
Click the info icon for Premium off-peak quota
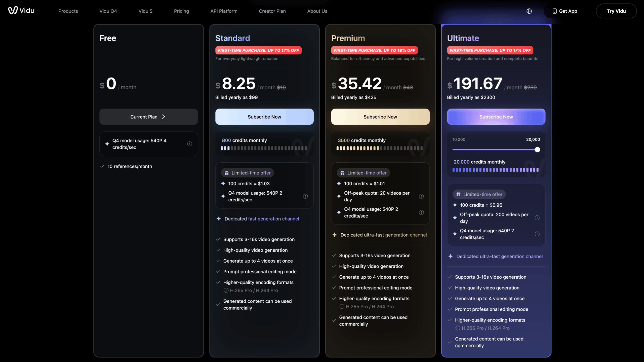click(x=421, y=196)
